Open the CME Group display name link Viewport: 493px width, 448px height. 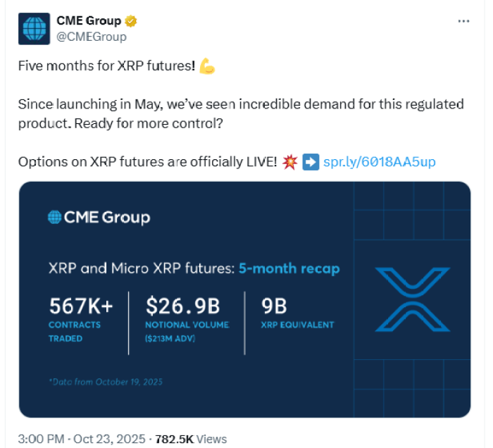(89, 21)
